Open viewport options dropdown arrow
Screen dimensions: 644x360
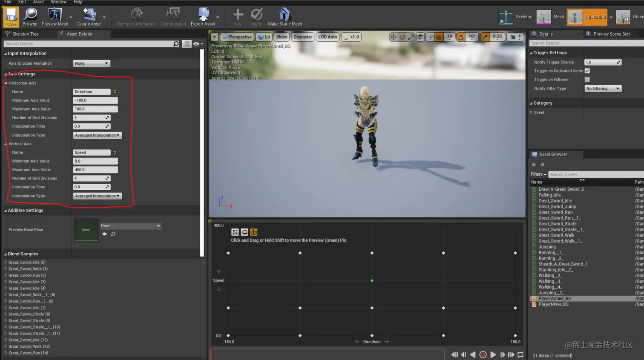pyautogui.click(x=215, y=37)
